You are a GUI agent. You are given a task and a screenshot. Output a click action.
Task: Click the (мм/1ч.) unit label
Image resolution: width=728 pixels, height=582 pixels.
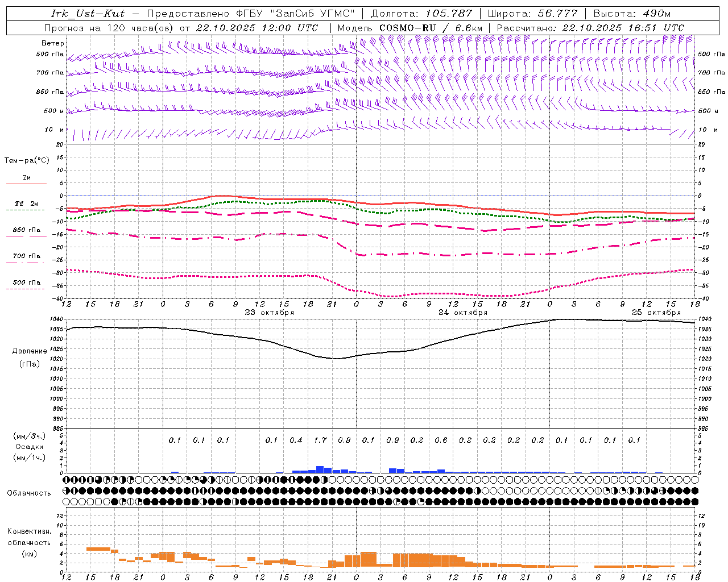point(30,458)
